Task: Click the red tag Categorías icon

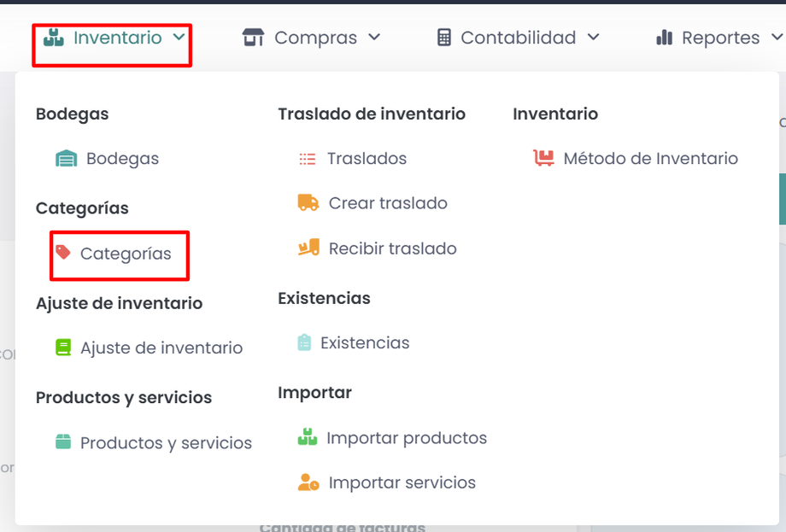Action: (x=62, y=253)
